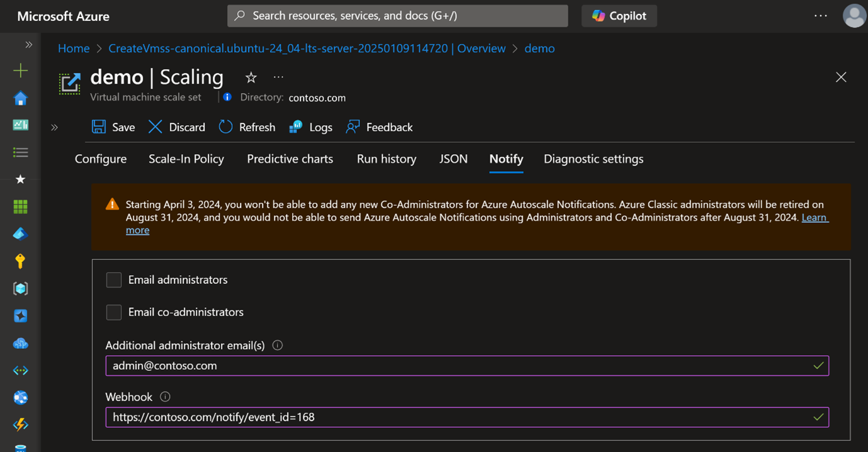Click the Webhook URL input field

tap(459, 417)
